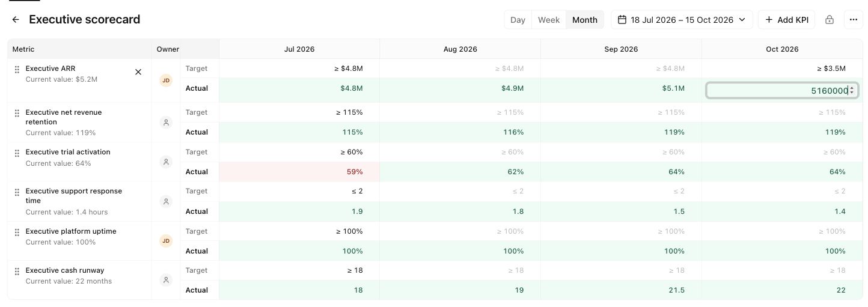The width and height of the screenshot is (868, 307).
Task: Click the Oct 2026 cash runway actual 22
Action: point(840,290)
